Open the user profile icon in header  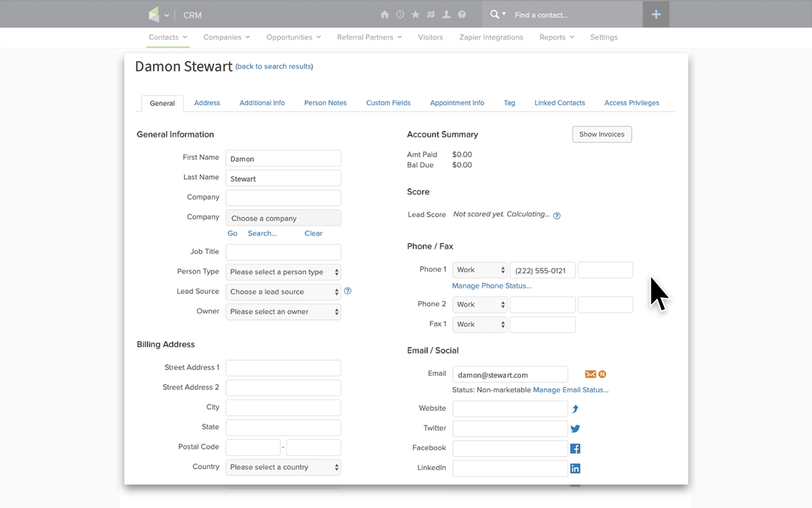tap(447, 15)
